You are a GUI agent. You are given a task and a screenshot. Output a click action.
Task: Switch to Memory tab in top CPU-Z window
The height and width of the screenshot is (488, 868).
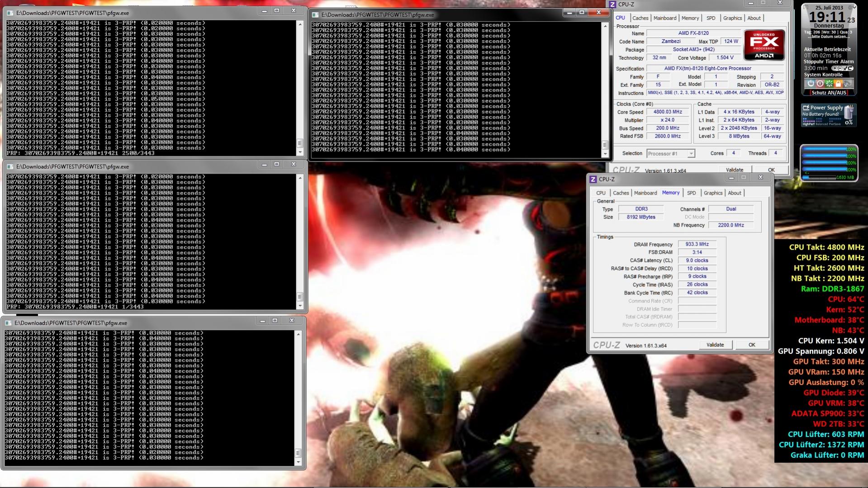690,18
